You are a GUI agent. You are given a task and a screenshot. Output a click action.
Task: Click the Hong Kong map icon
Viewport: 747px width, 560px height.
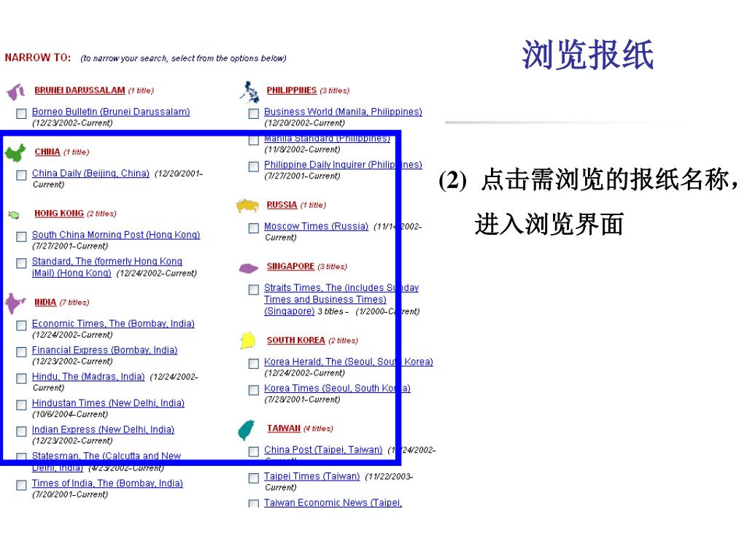[14, 215]
